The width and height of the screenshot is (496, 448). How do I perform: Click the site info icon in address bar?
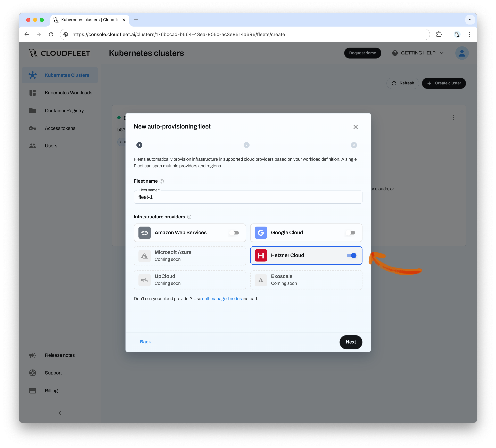(66, 34)
